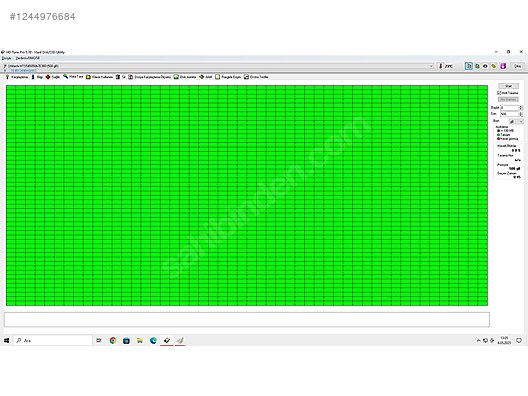Open the Dosya menu

pyautogui.click(x=6, y=58)
